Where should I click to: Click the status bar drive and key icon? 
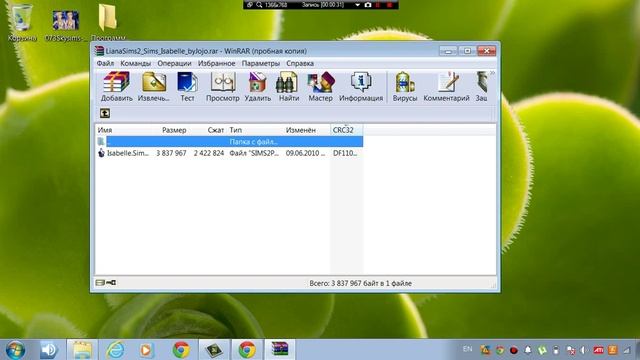(106, 282)
